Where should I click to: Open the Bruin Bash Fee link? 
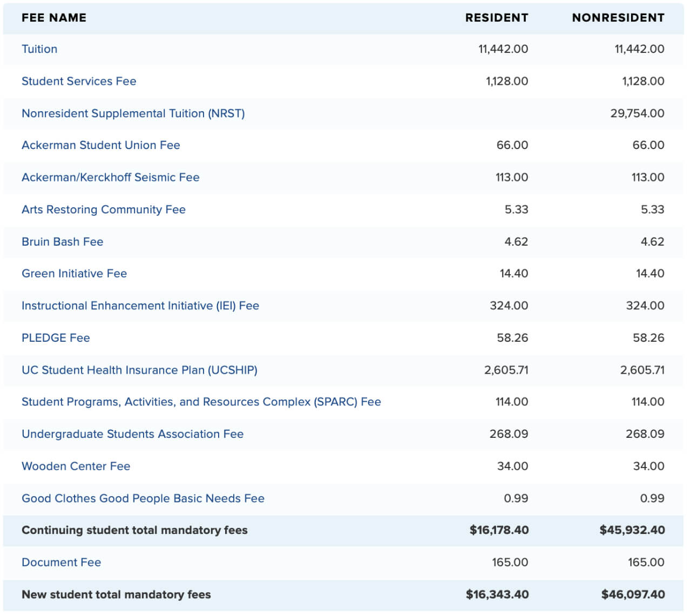tap(63, 242)
